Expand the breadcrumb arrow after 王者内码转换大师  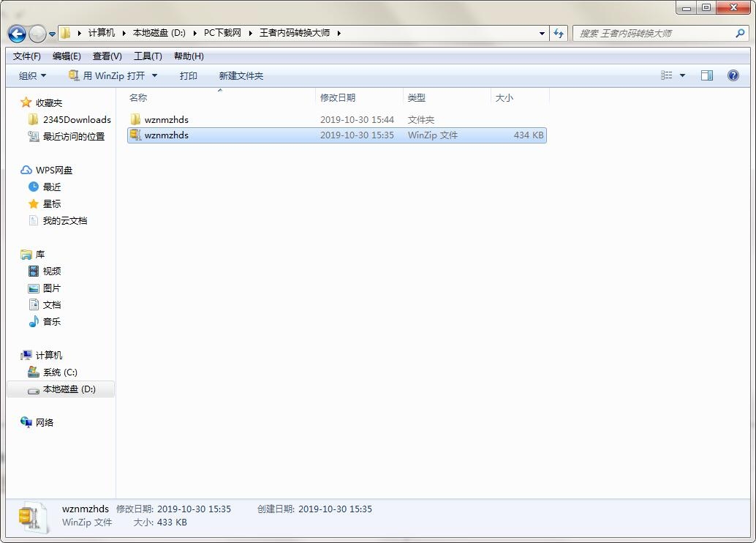339,33
